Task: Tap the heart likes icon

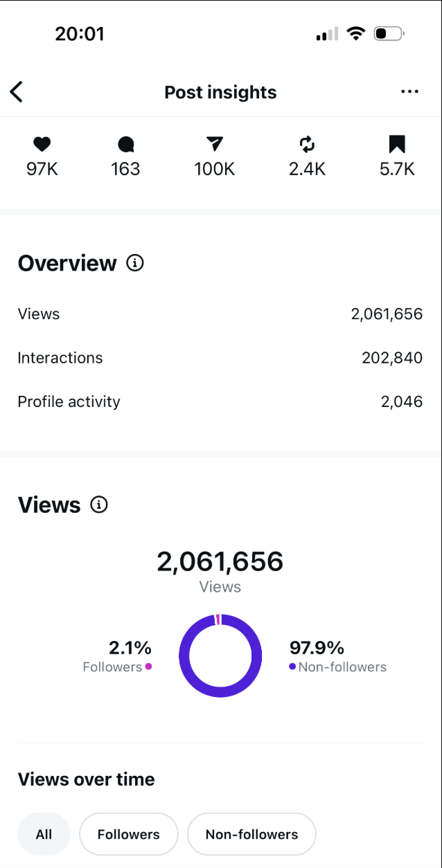Action: (42, 144)
